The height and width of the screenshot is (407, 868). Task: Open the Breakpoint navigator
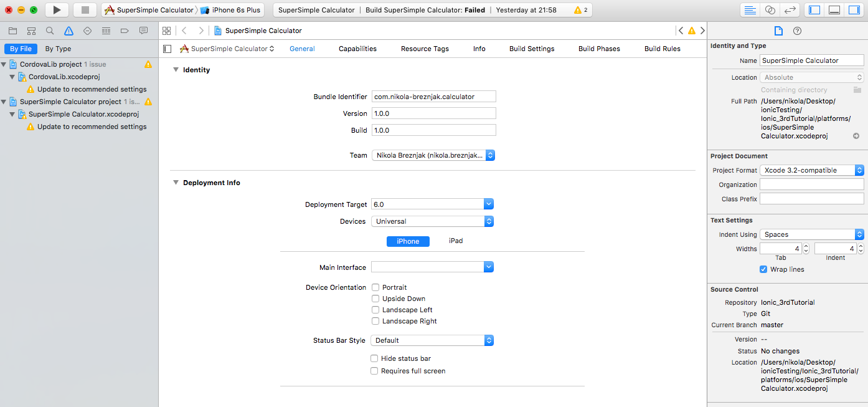[x=125, y=31]
